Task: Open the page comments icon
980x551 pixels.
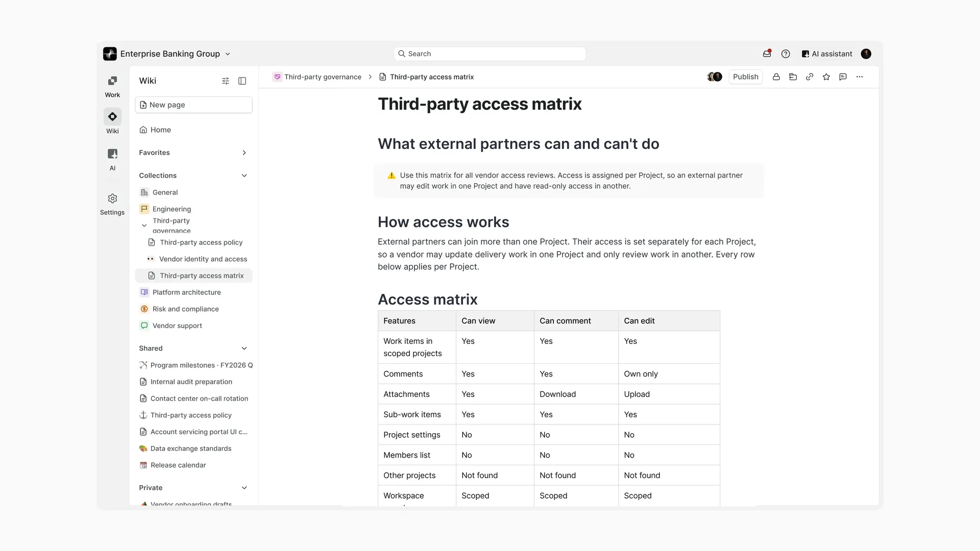Action: (843, 77)
